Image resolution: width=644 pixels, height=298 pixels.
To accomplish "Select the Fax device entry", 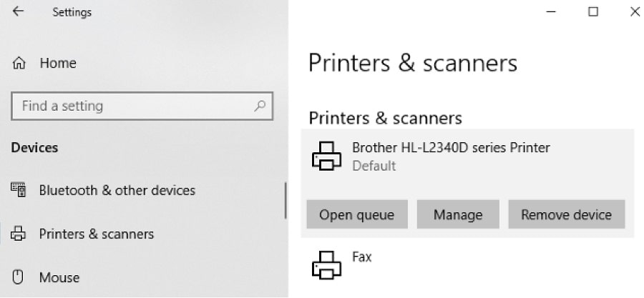I will point(362,257).
